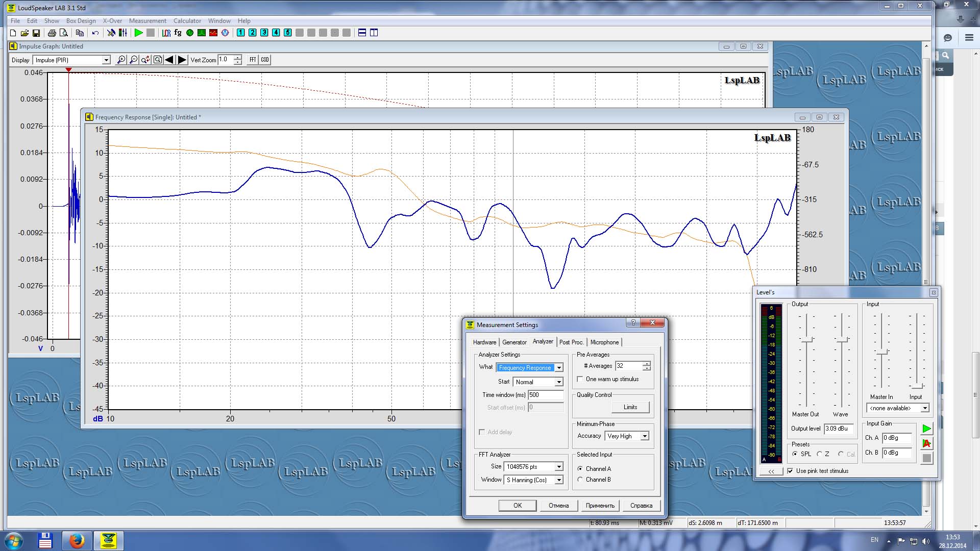Select memory slot 3 icon
The width and height of the screenshot is (980, 551).
264,33
